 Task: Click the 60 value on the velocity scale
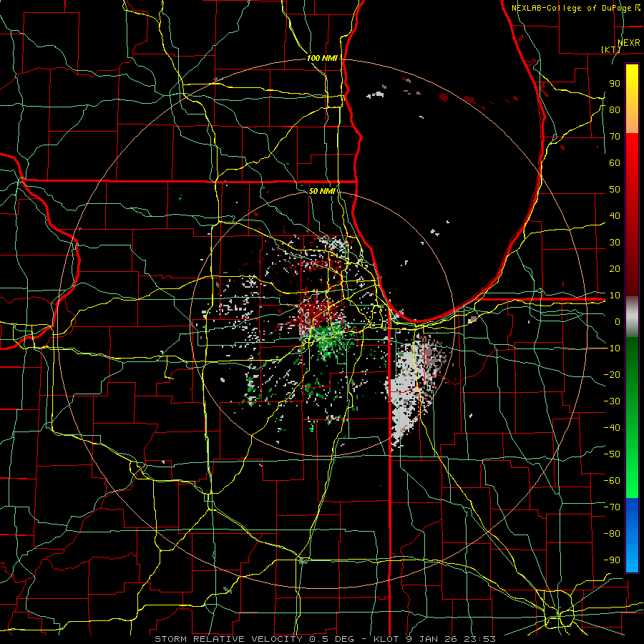click(x=615, y=163)
